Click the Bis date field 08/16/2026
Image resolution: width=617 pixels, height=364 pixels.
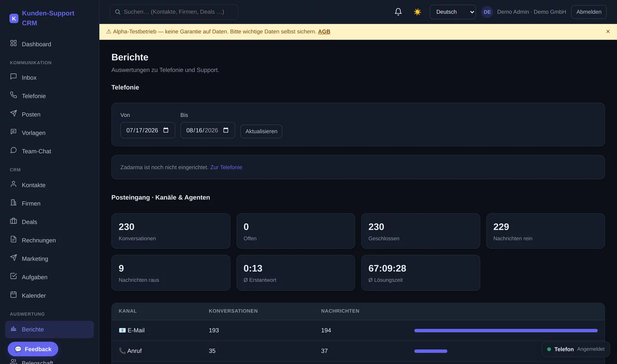pyautogui.click(x=207, y=130)
